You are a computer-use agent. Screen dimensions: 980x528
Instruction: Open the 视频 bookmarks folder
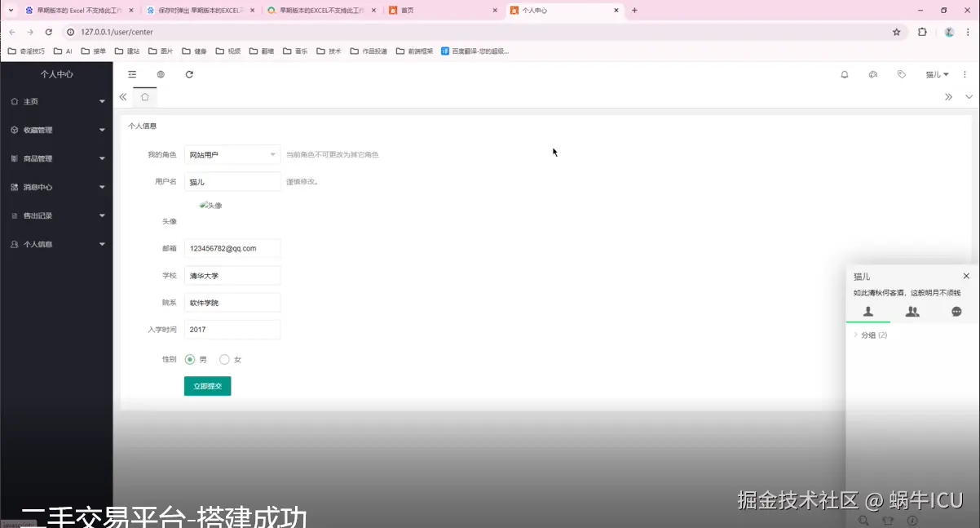tap(227, 51)
